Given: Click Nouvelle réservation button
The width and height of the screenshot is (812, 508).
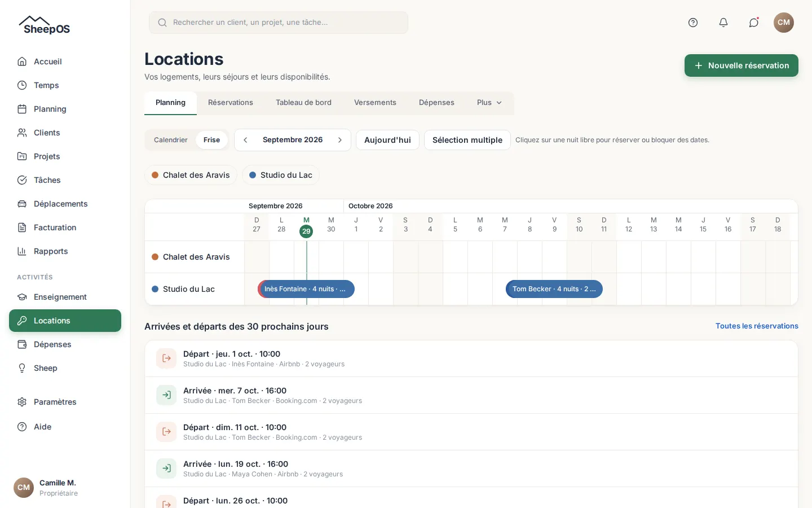Looking at the screenshot, I should [742, 65].
